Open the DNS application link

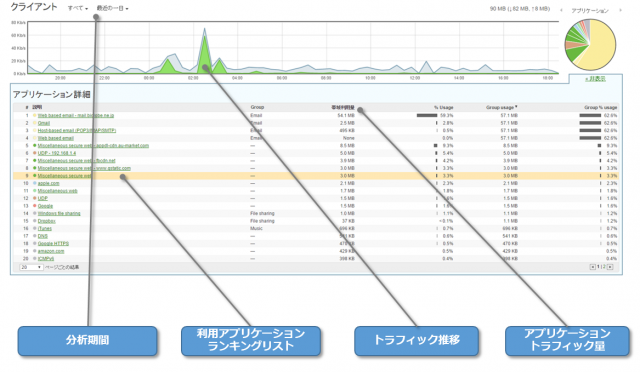coord(43,236)
